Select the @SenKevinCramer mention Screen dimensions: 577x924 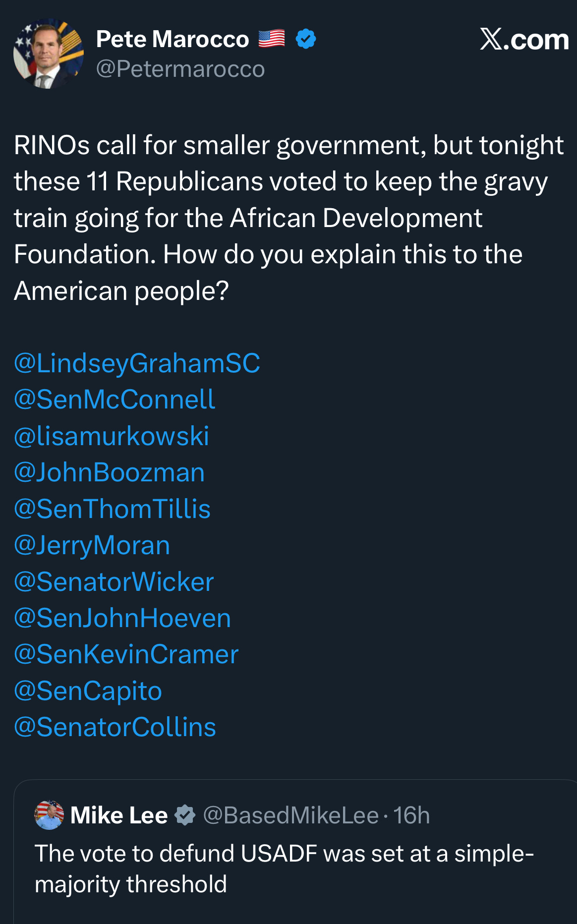click(126, 654)
